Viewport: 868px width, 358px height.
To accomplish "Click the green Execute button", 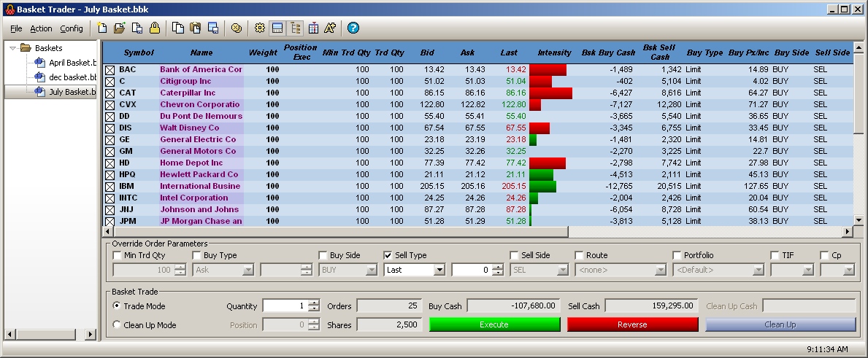I will (494, 325).
